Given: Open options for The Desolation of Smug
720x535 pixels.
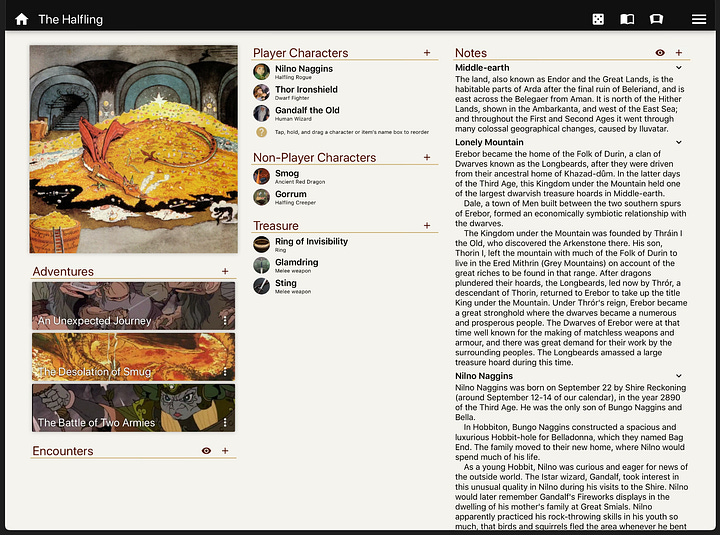Looking at the screenshot, I should point(225,372).
